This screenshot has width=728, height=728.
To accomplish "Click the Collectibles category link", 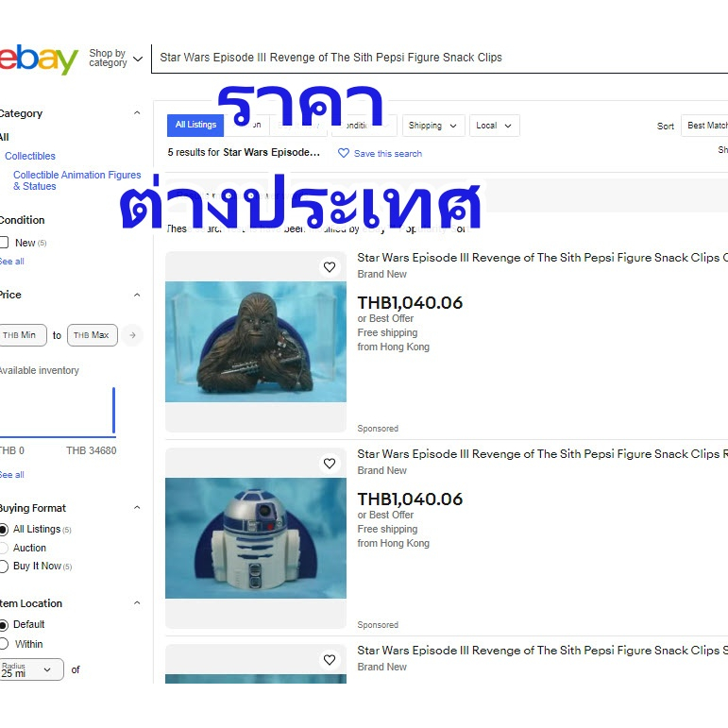I will pos(30,156).
